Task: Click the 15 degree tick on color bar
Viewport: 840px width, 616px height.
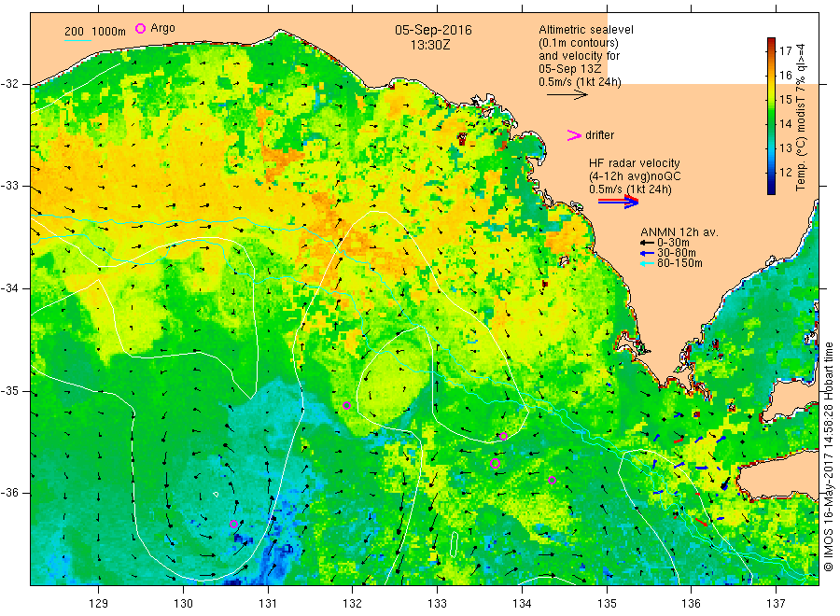Action: [x=785, y=100]
